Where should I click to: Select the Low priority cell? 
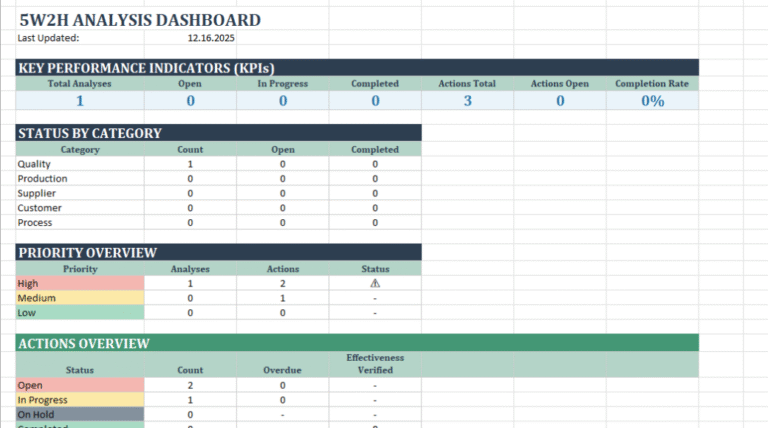[80, 313]
